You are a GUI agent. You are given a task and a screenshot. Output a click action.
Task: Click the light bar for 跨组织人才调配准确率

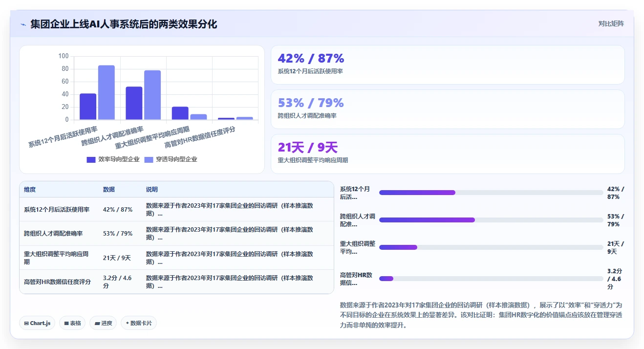[x=152, y=95]
